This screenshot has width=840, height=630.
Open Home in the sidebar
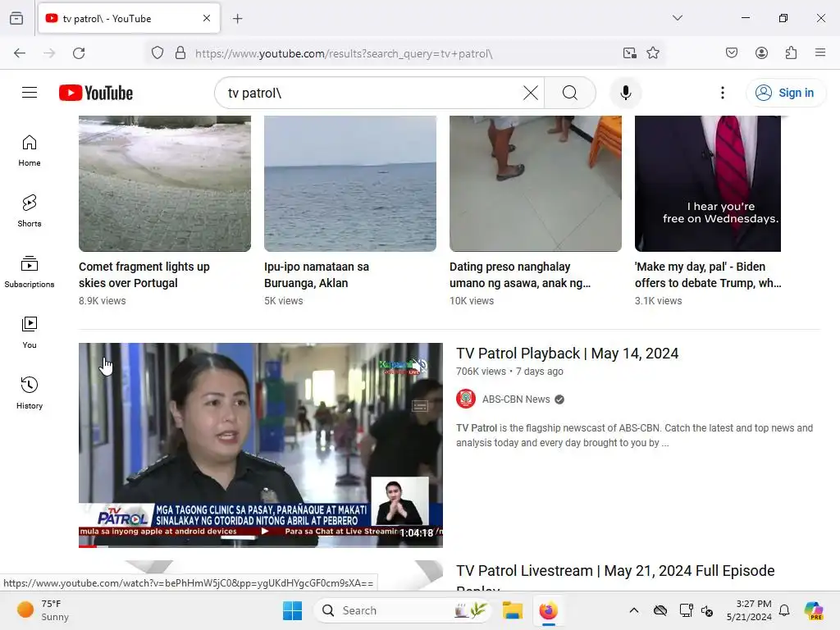click(30, 151)
